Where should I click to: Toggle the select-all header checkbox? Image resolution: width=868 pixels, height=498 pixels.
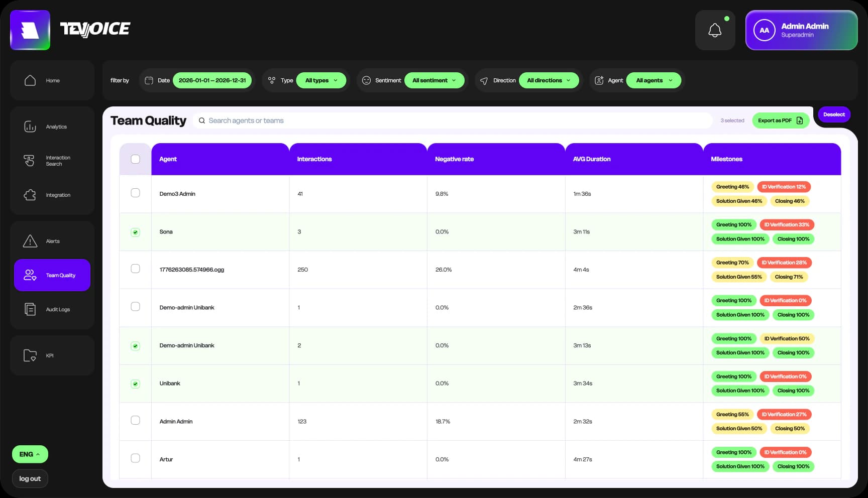point(135,159)
